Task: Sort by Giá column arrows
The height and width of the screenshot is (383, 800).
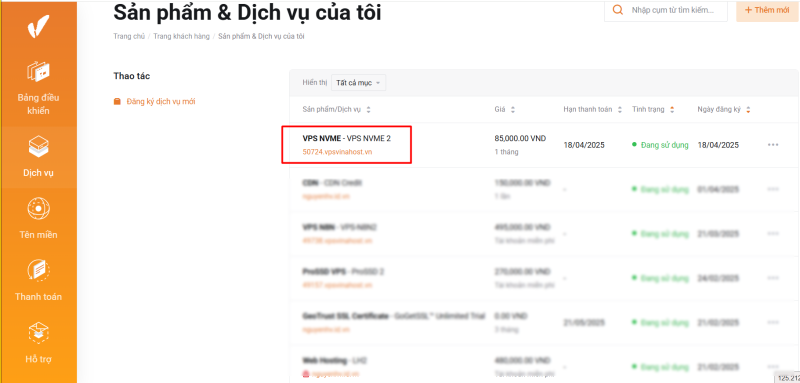Action: click(513, 110)
